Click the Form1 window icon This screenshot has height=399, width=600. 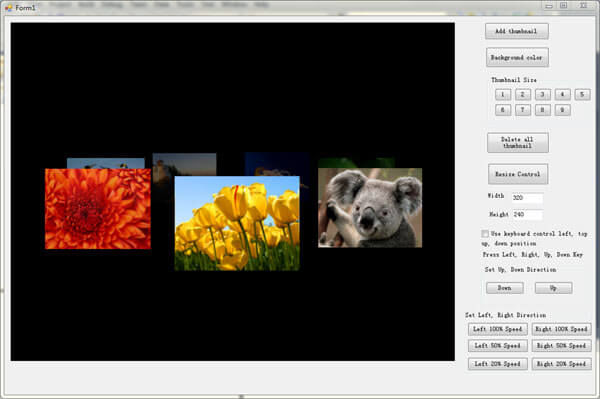click(x=8, y=8)
